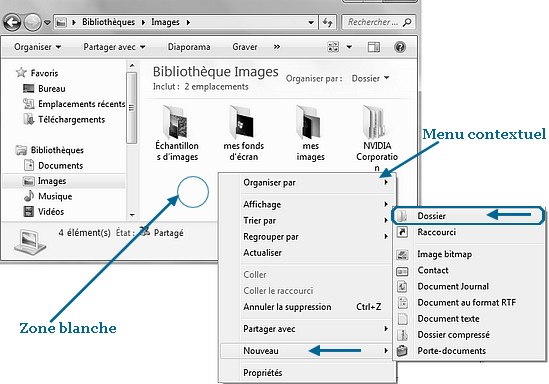
Task: Toggle the preview pane icon
Action: 374,47
